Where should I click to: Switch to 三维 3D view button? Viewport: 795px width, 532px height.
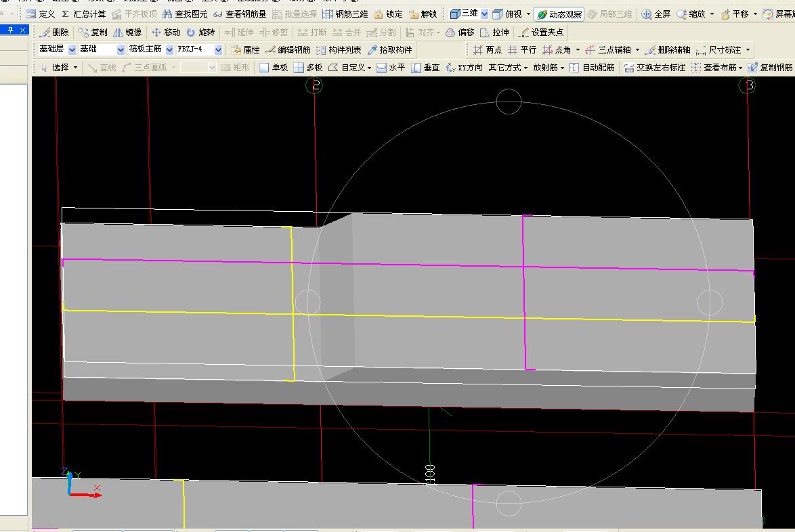463,14
